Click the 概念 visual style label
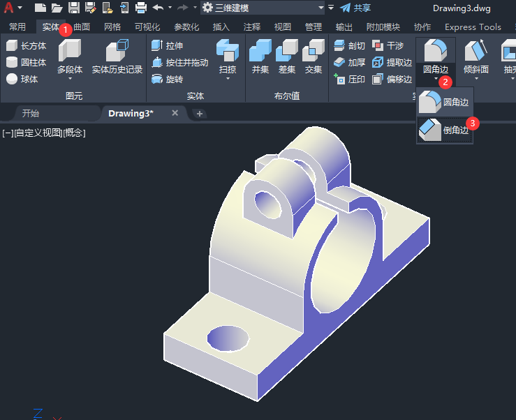Screen dimensions: 516x420 pos(74,133)
